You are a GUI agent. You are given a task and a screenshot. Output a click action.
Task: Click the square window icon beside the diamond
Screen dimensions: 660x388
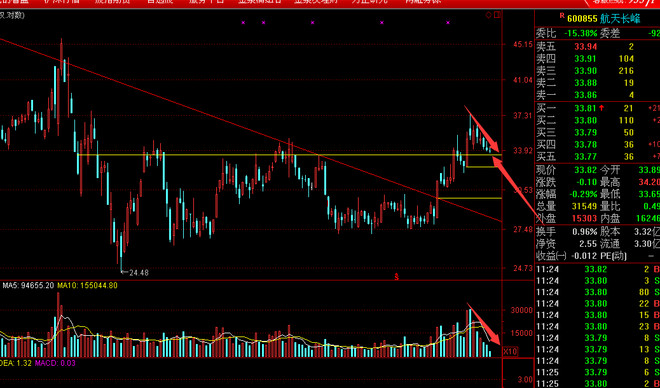pos(498,15)
